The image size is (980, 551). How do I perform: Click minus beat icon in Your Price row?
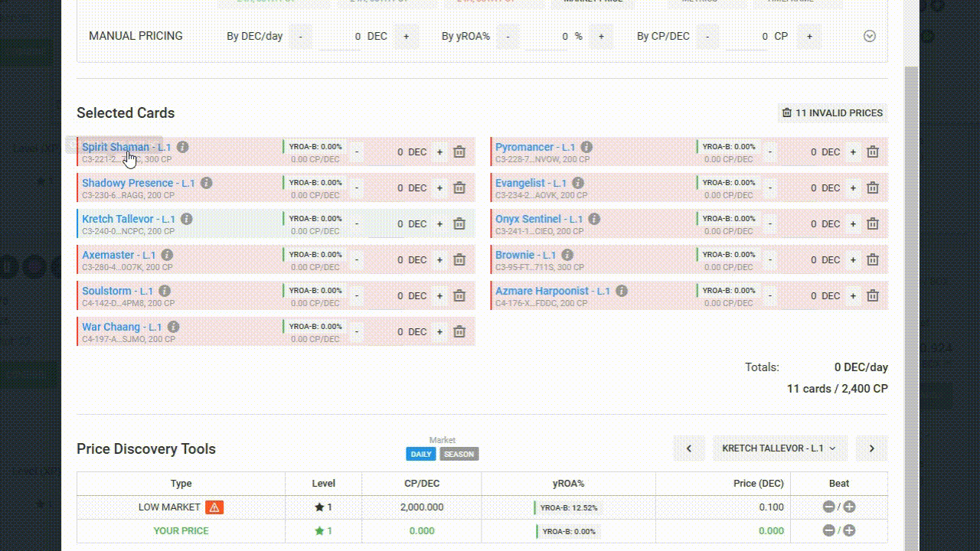pos(828,530)
